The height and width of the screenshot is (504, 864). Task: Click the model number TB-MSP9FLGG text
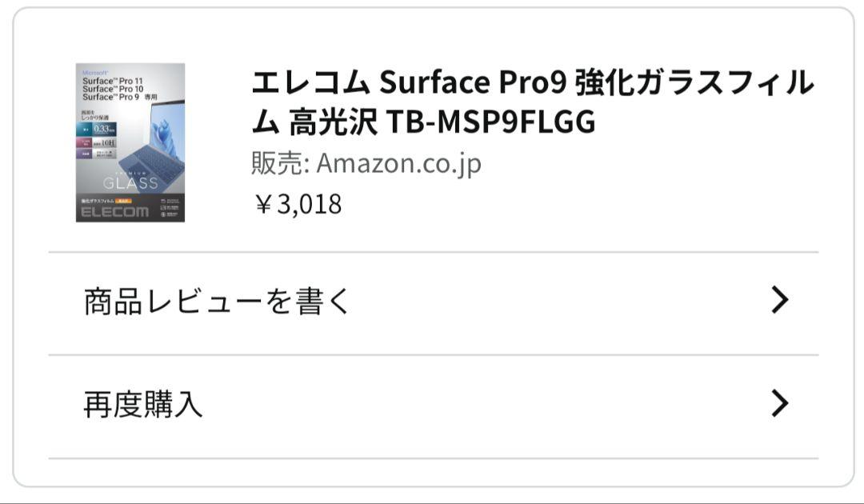point(491,122)
